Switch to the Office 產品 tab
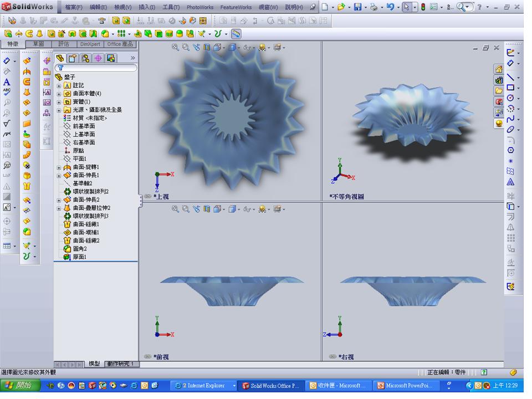The image size is (532, 399). (120, 44)
